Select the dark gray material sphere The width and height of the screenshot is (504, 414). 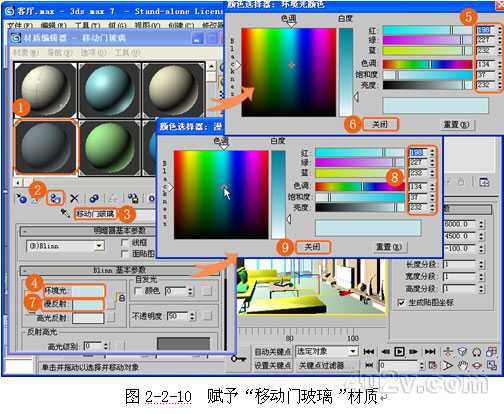click(45, 148)
